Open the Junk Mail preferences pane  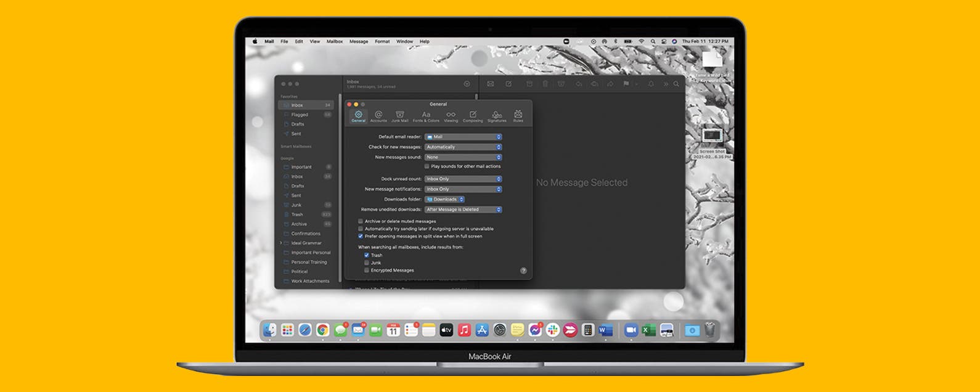[399, 116]
